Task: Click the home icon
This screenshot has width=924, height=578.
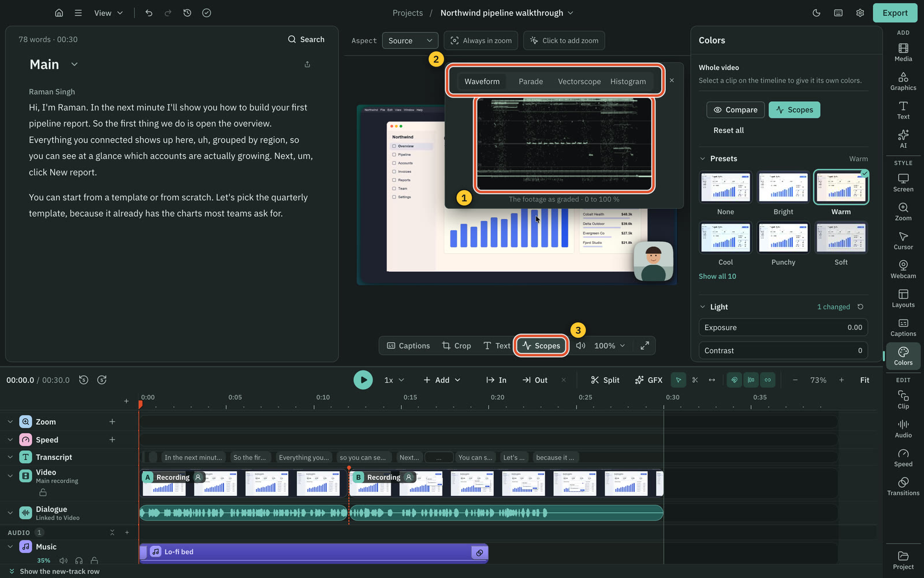Action: (x=59, y=13)
